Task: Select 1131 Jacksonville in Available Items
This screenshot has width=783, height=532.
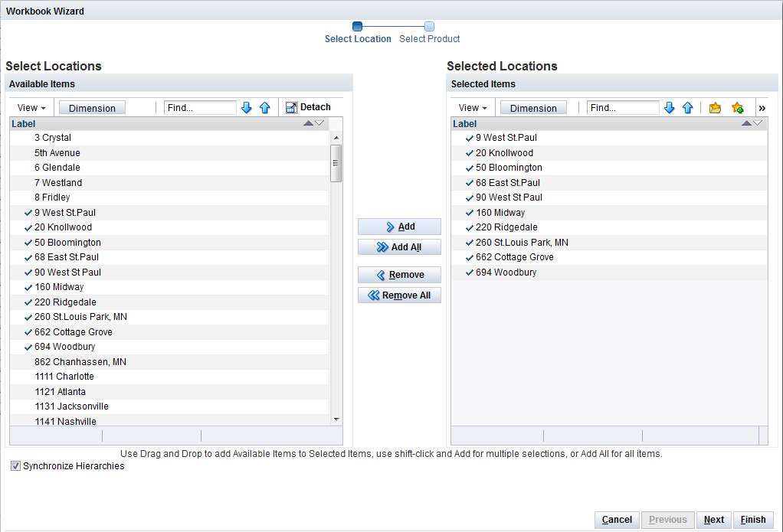Action: 169,406
